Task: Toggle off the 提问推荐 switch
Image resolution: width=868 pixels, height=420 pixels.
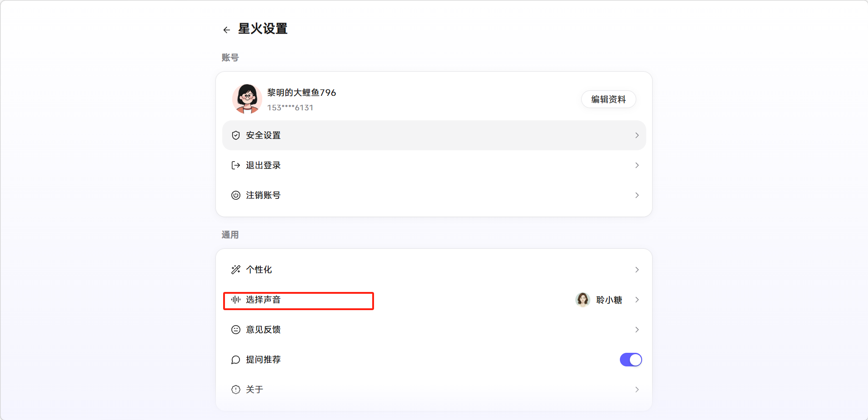Action: click(x=630, y=360)
